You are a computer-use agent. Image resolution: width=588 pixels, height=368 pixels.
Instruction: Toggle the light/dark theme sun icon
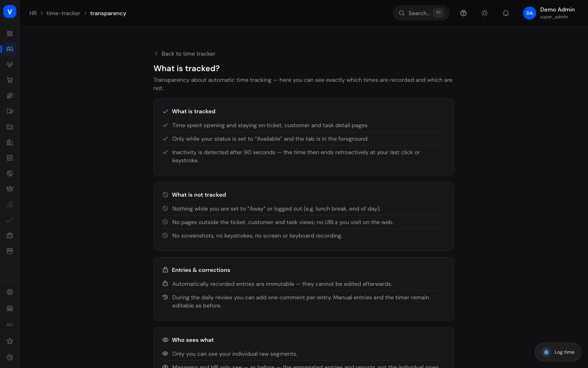point(485,13)
